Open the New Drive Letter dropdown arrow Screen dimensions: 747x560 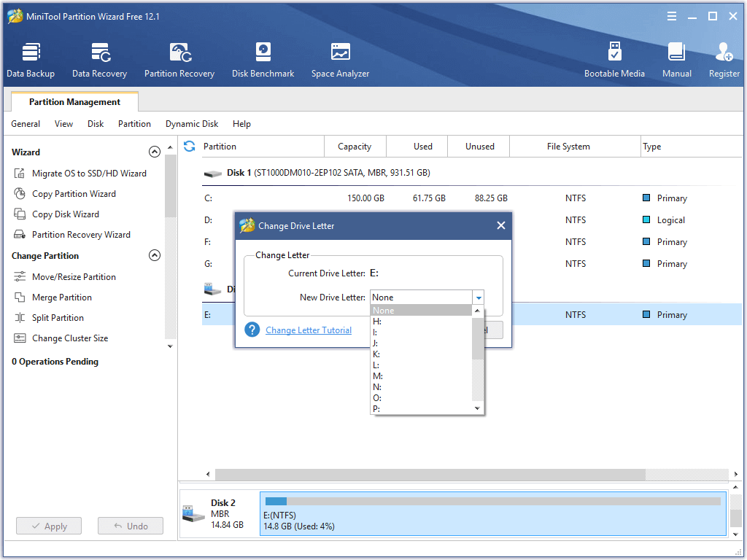479,297
